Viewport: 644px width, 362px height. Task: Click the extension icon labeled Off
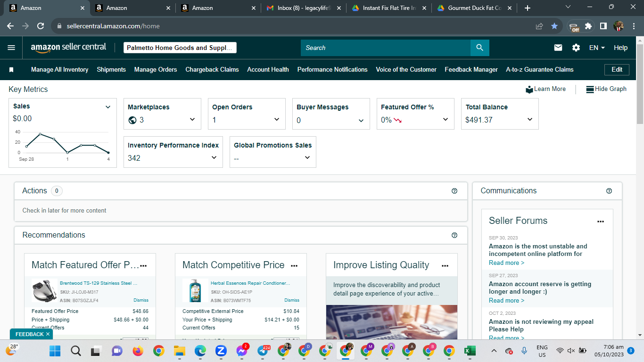(x=574, y=26)
